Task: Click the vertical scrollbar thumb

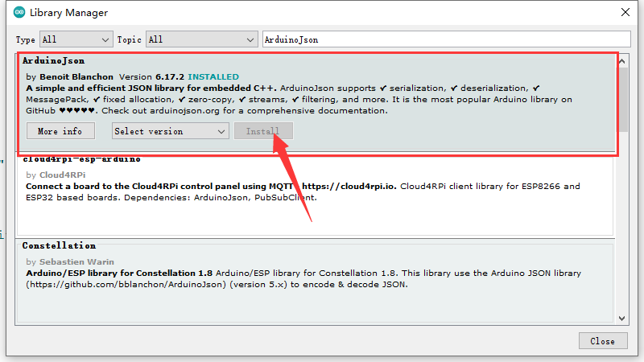Action: click(623, 100)
